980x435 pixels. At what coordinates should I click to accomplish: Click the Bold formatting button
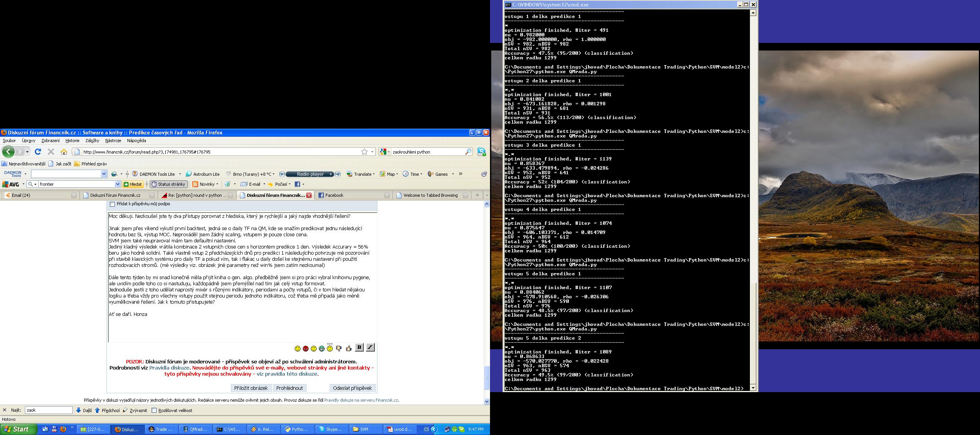click(x=359, y=347)
